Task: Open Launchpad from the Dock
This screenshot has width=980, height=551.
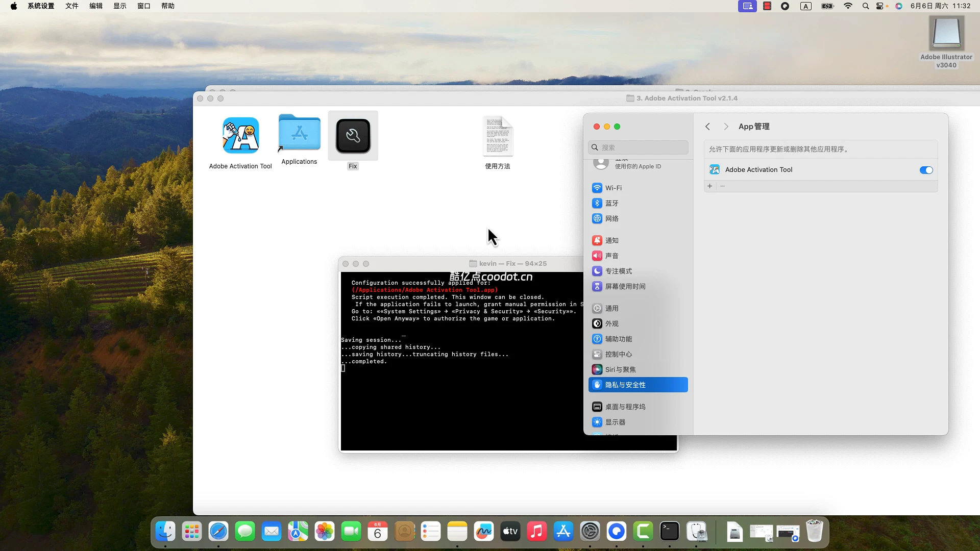Action: pos(192,532)
